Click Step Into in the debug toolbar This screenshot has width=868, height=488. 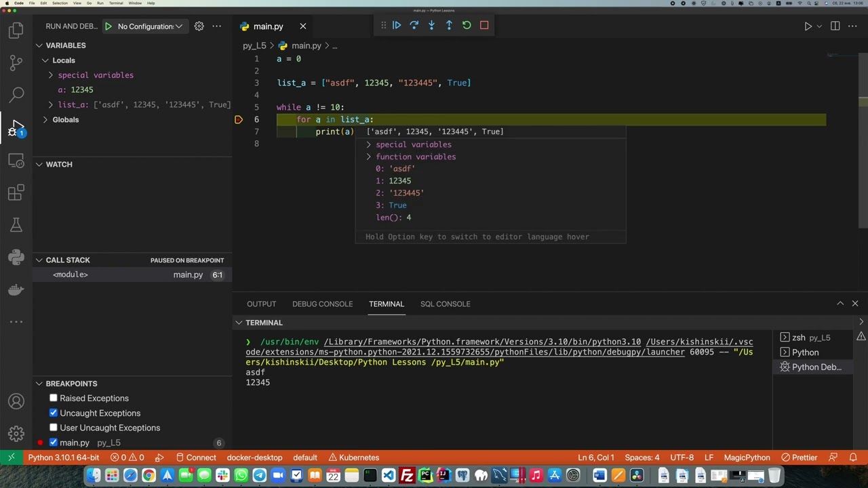click(431, 25)
